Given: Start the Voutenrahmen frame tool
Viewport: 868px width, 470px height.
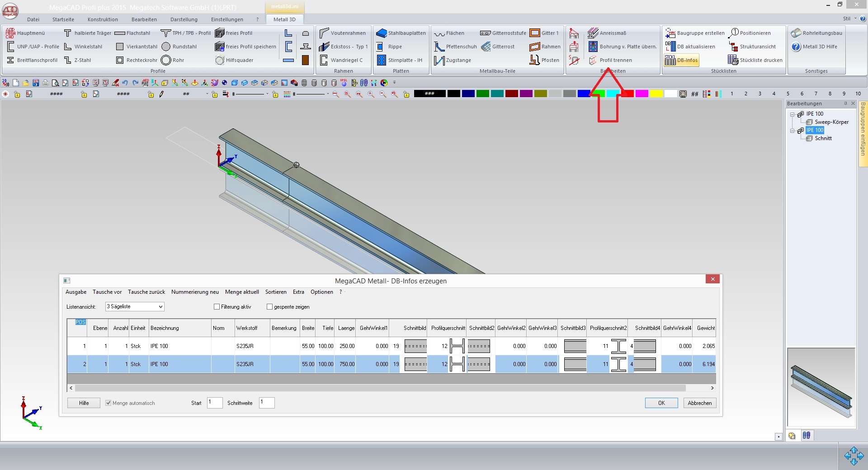Looking at the screenshot, I should point(342,33).
